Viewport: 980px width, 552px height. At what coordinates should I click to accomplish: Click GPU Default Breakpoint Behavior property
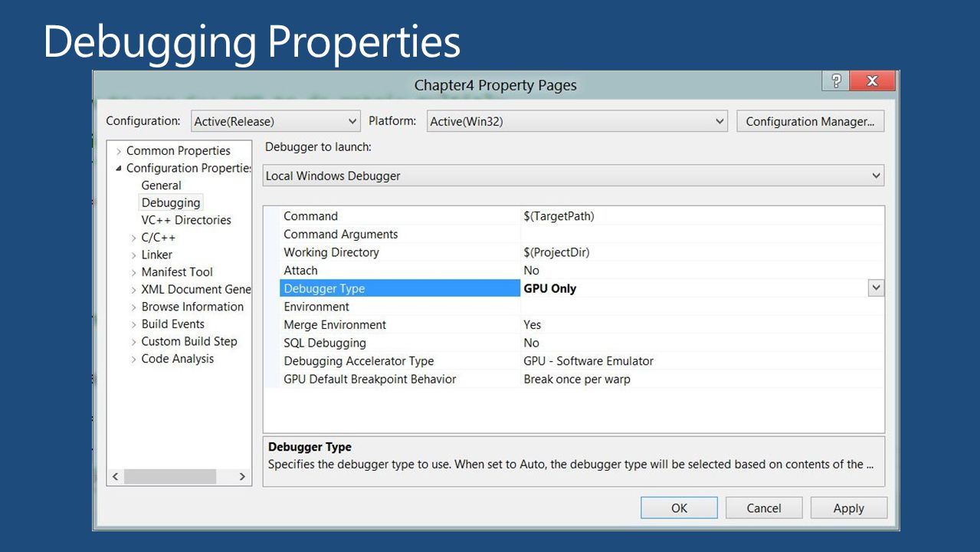369,379
